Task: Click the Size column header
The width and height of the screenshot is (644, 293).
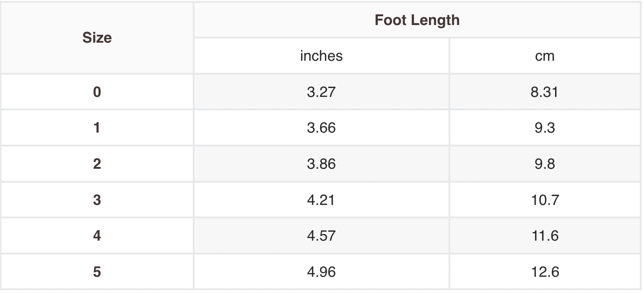Action: click(97, 38)
